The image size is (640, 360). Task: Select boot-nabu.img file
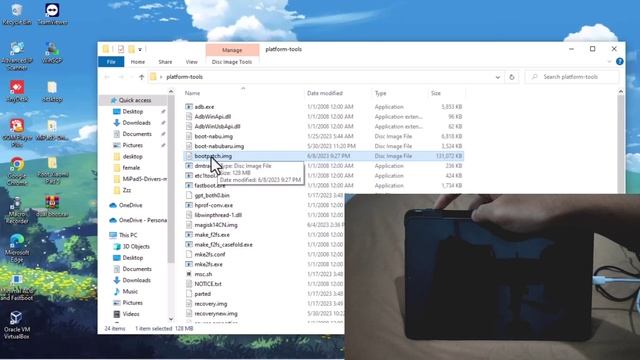tap(213, 136)
